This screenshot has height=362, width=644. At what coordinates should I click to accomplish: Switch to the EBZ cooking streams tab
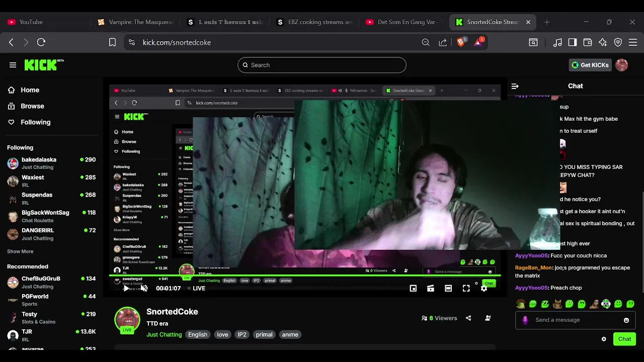coord(316,22)
